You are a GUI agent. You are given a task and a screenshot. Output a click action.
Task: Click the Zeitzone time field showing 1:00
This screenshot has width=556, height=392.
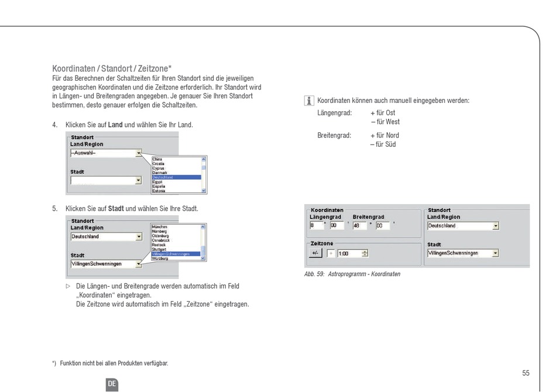point(349,253)
